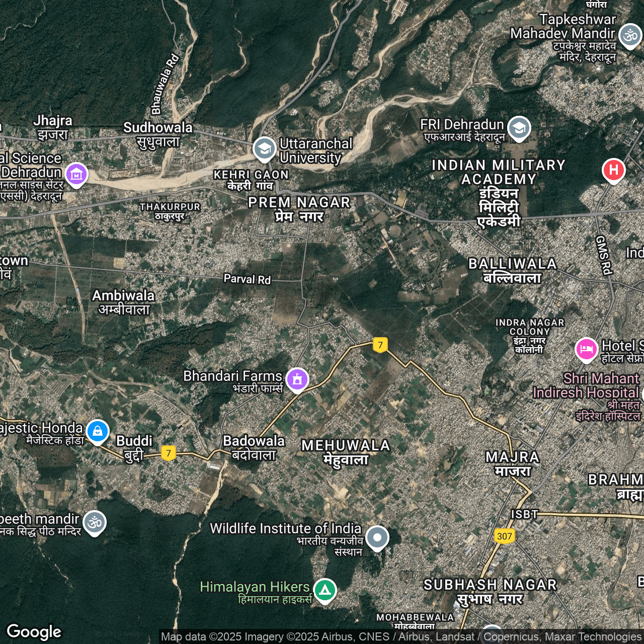This screenshot has height=644, width=644.
Task: Select the FRI Dehradun graduation cap marker
Action: pyautogui.click(x=519, y=128)
